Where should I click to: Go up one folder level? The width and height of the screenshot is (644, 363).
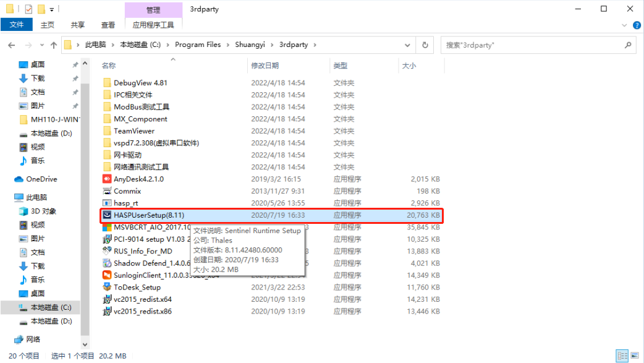54,45
